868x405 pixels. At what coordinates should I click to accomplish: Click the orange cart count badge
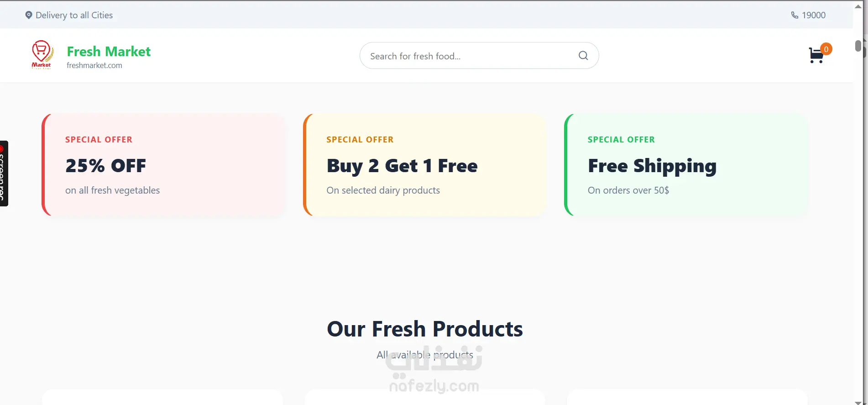[x=826, y=49]
